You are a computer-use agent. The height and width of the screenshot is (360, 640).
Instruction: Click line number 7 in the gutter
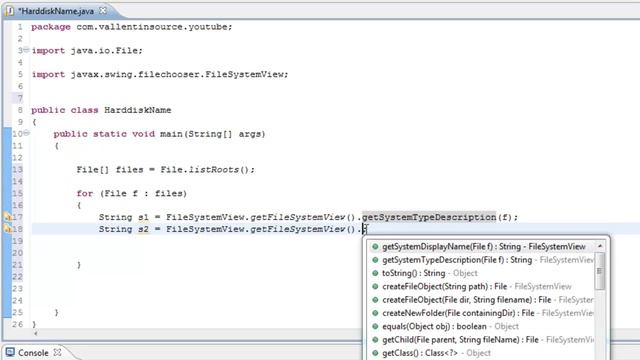point(20,98)
